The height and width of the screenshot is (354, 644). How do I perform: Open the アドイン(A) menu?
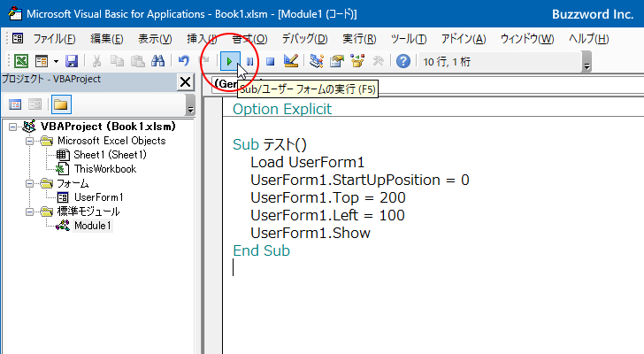464,39
